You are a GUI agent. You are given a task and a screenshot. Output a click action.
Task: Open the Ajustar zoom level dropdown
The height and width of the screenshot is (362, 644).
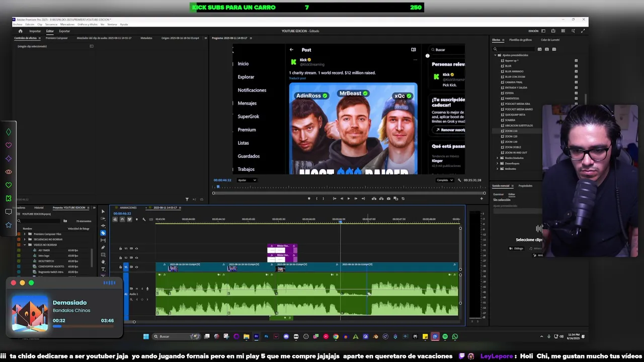[247, 180]
